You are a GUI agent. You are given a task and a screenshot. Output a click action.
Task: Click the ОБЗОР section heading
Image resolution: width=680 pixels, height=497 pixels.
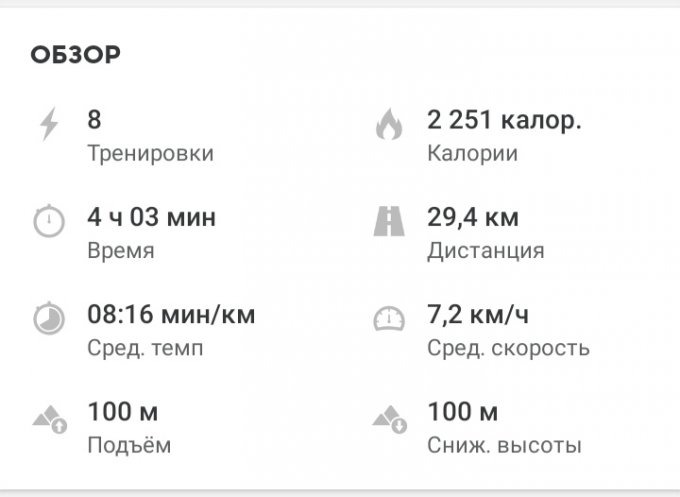click(x=75, y=55)
